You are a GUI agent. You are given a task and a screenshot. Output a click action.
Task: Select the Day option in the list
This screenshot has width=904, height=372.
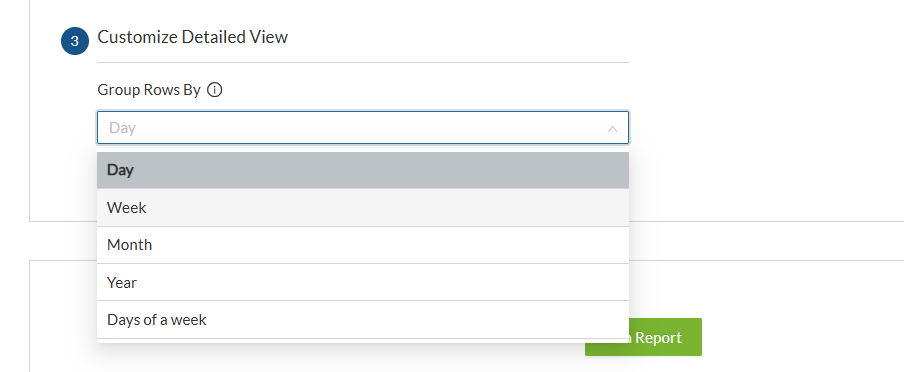tap(363, 170)
